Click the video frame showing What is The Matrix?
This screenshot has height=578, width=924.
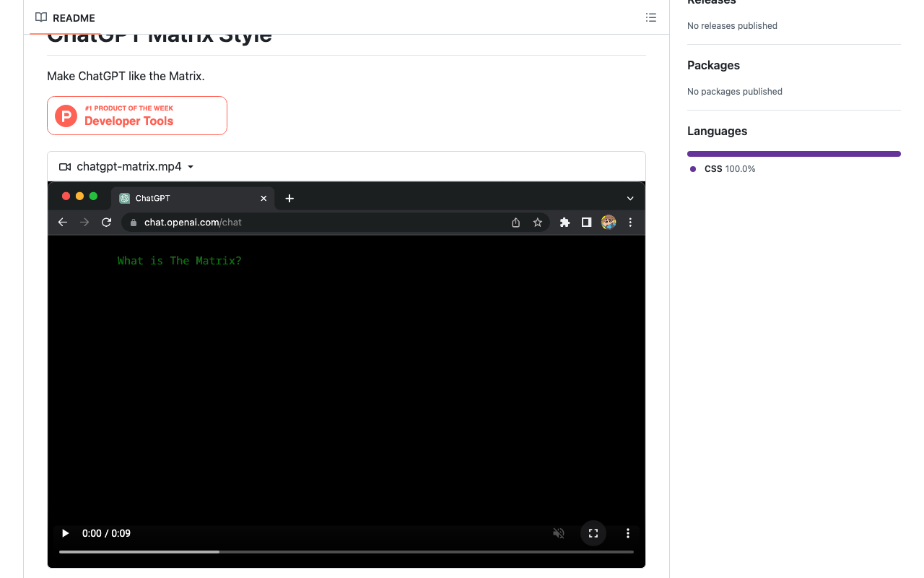click(346, 376)
